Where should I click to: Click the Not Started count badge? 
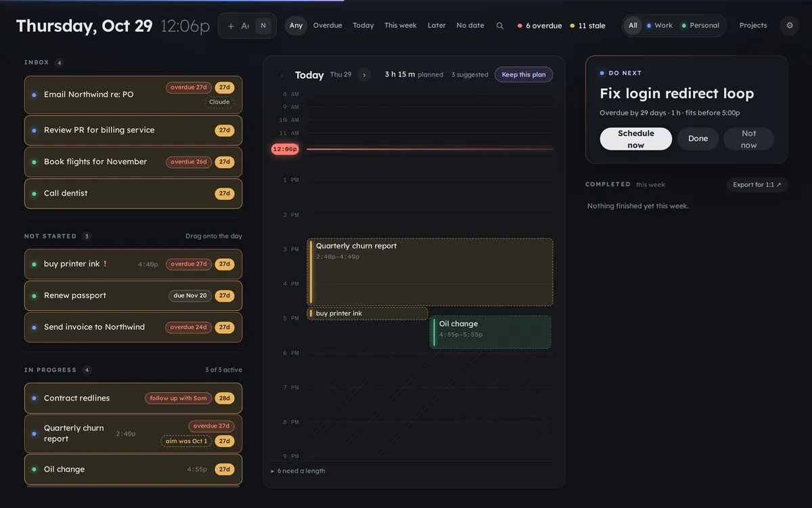[87, 236]
